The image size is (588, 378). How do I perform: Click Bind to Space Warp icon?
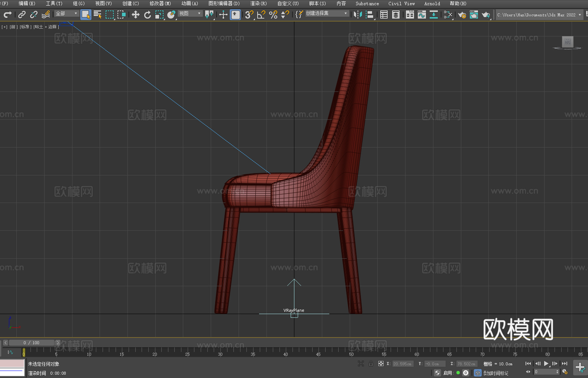pos(46,14)
